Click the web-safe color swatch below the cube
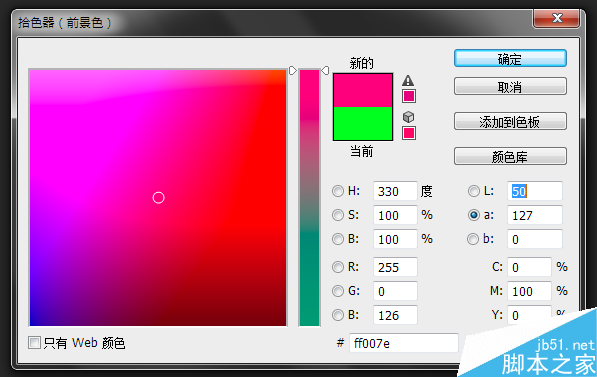 [409, 133]
